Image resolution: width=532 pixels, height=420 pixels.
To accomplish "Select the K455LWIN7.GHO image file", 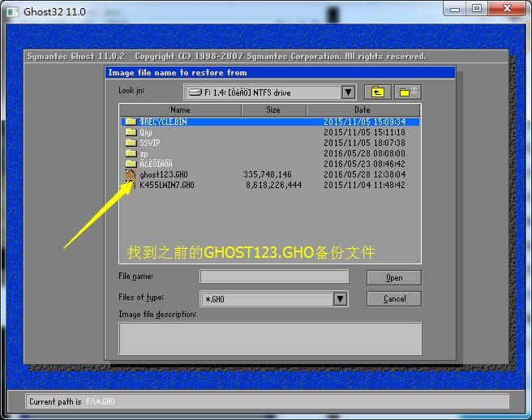I will point(166,185).
